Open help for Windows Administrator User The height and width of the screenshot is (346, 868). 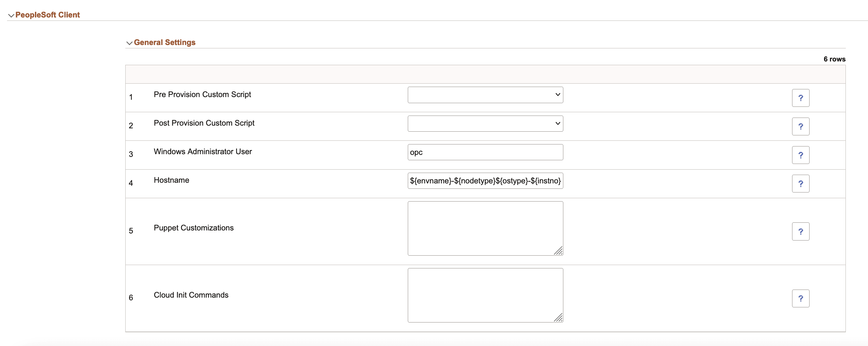[x=801, y=155]
